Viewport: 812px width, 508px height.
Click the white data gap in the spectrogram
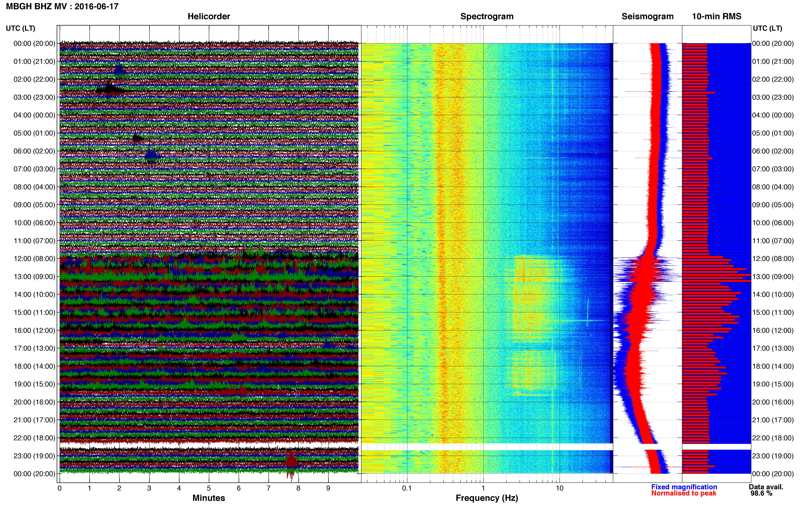point(487,447)
